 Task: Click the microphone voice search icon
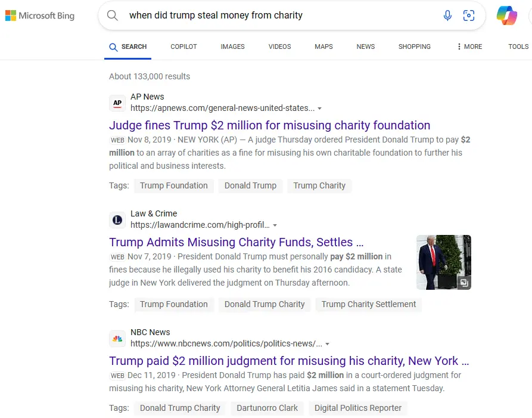(447, 16)
